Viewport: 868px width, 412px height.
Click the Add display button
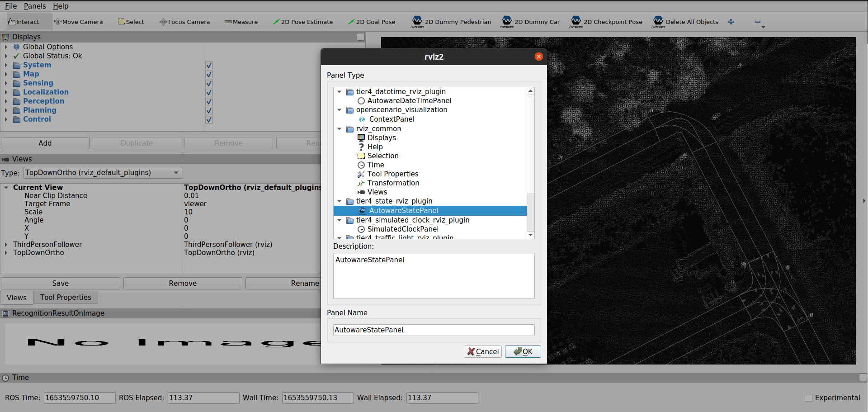[45, 143]
